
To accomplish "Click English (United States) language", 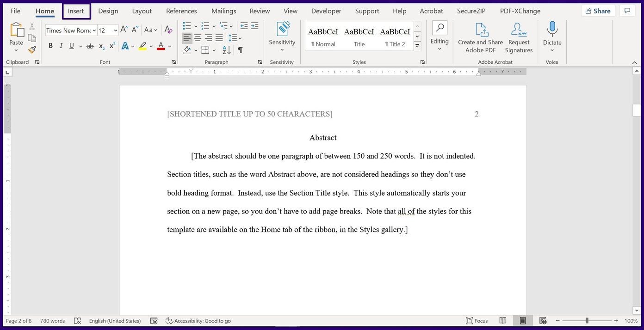I will [x=115, y=321].
